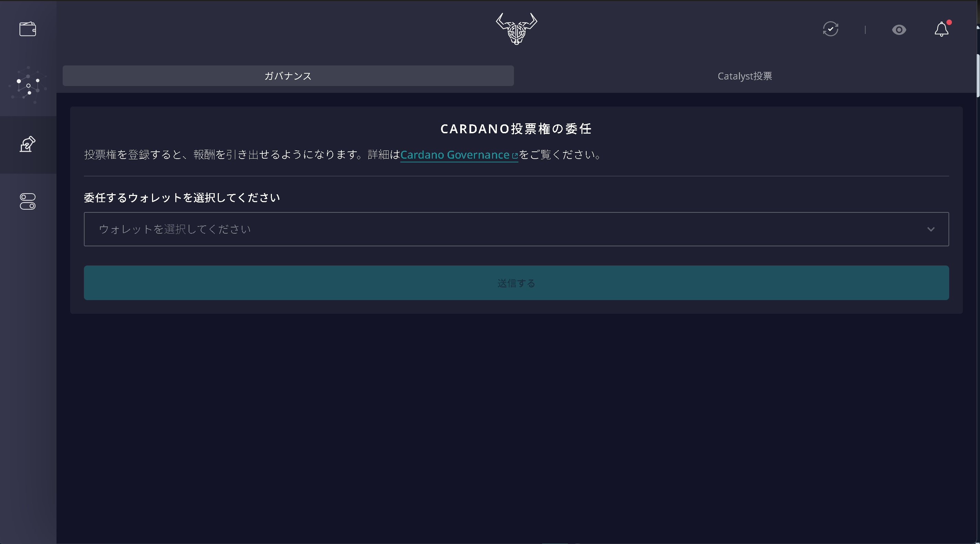Viewport: 980px width, 544px height.
Task: Open the ウォレットを選択してください dropdown
Action: [x=516, y=229]
